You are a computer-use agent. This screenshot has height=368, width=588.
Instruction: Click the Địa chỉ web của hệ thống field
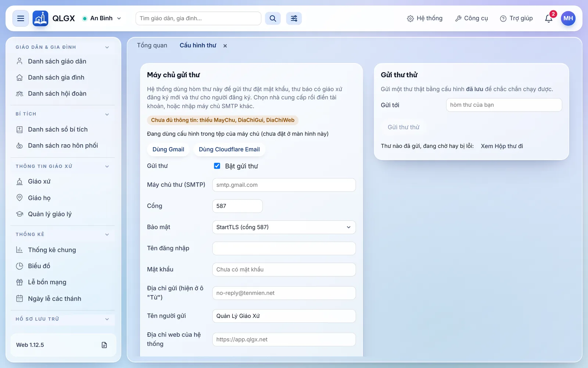284,339
